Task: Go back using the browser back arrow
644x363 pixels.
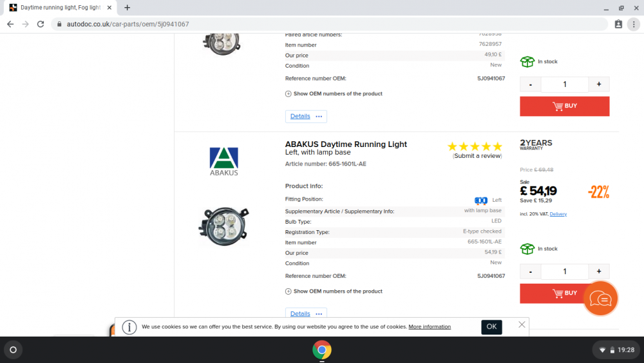Action: [10, 25]
